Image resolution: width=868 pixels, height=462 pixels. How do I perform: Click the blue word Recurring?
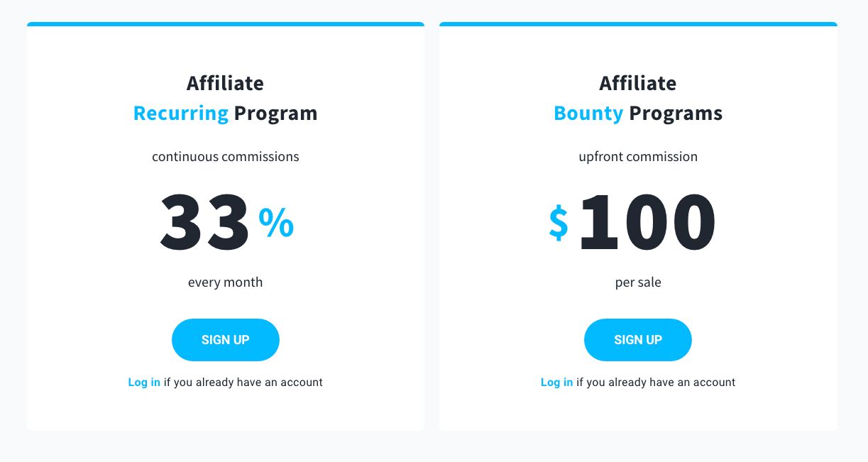click(x=181, y=114)
